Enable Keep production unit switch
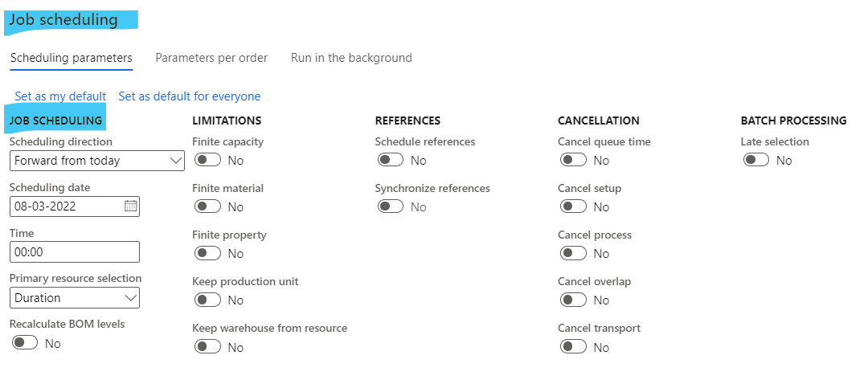This screenshot has height=384, width=868. pyautogui.click(x=207, y=300)
